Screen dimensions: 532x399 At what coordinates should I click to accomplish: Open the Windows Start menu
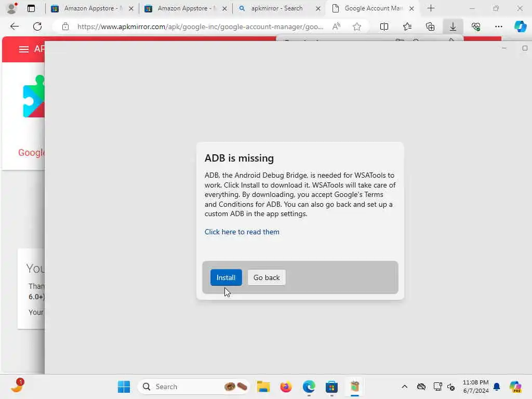pyautogui.click(x=124, y=387)
